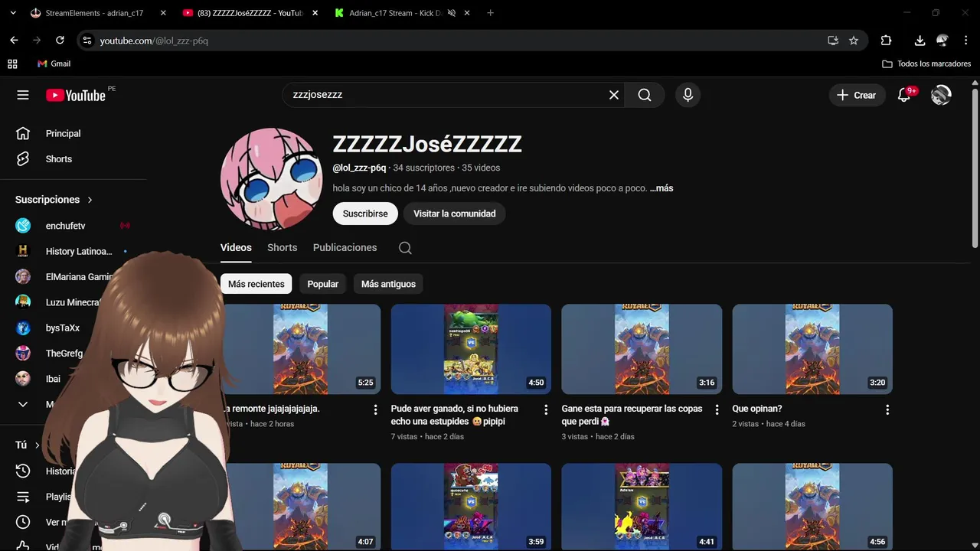Search within channel using magnifier icon
This screenshot has height=551, width=980.
405,248
